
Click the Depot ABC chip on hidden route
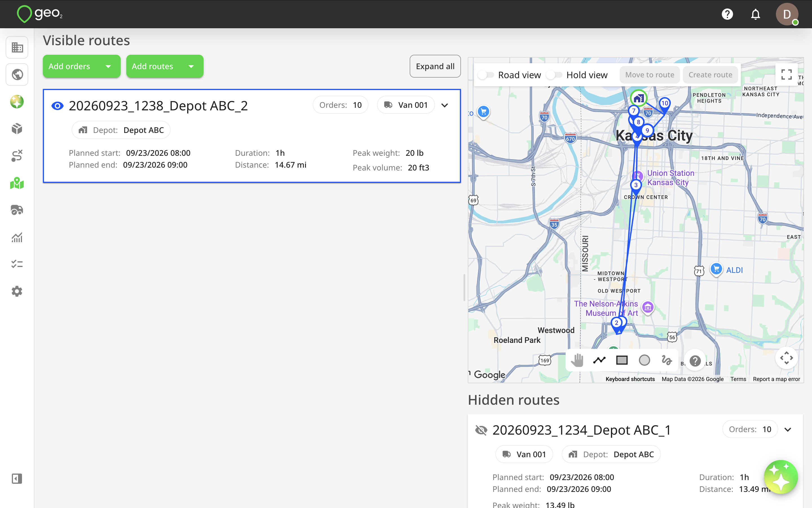coord(611,454)
